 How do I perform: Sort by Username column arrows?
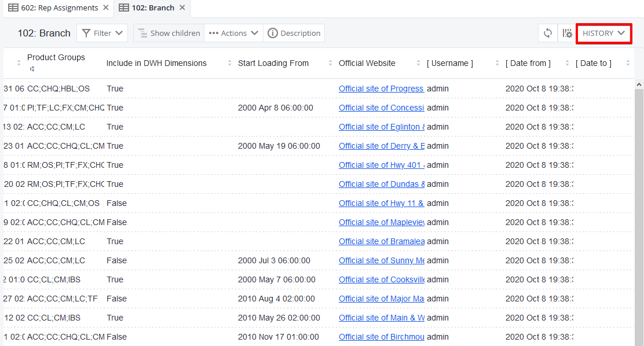(x=497, y=63)
